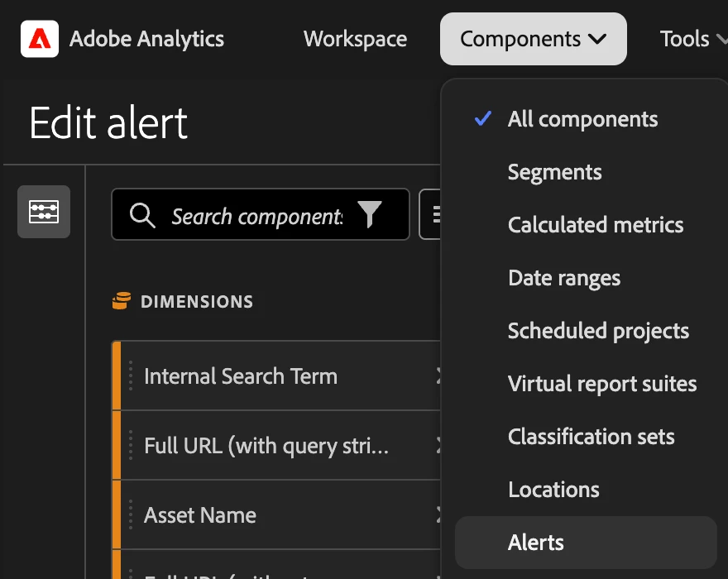Viewport: 728px width, 579px height.
Task: Select Segments from the Components menu
Action: pyautogui.click(x=555, y=172)
